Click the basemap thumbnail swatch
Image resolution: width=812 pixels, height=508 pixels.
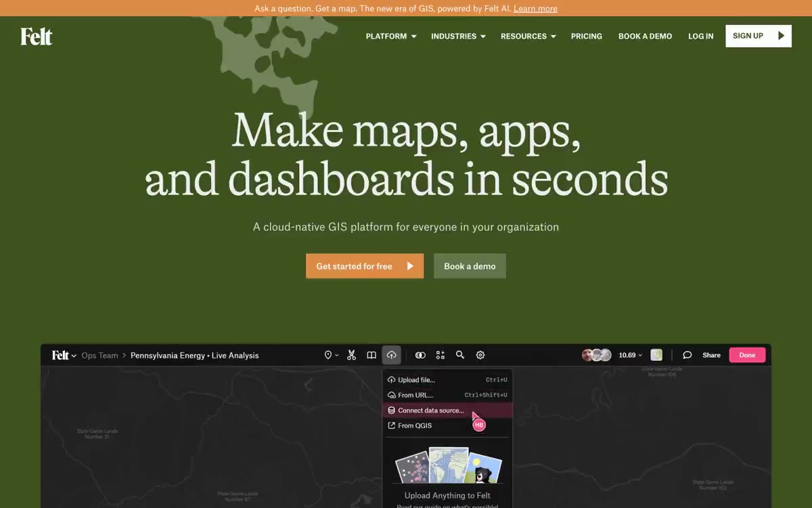(656, 355)
